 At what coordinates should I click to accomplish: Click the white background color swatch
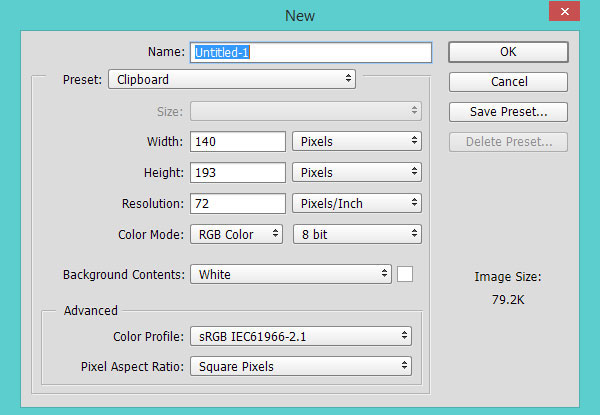click(405, 274)
